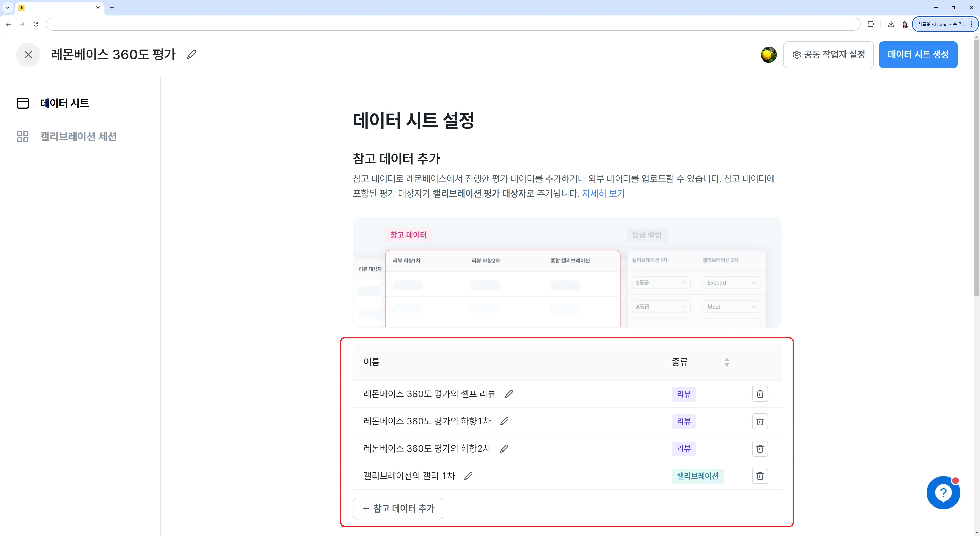980x536 pixels.
Task: Open Chrome extensions puzzle icon
Action: [871, 24]
